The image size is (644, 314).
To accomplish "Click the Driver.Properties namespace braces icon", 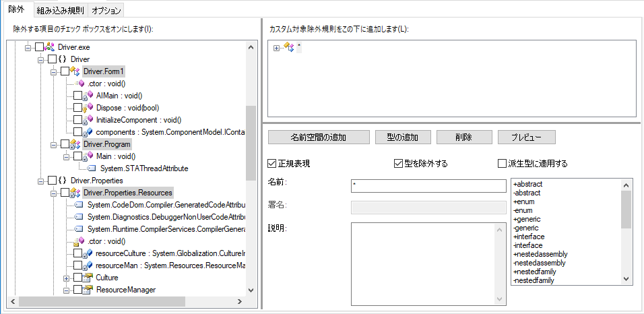I will click(63, 181).
